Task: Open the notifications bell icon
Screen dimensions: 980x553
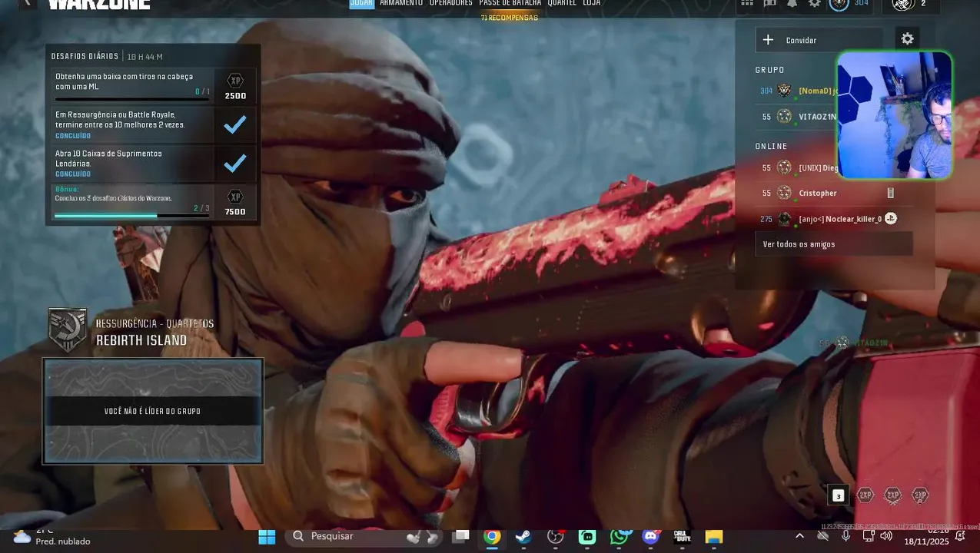Action: click(x=792, y=3)
